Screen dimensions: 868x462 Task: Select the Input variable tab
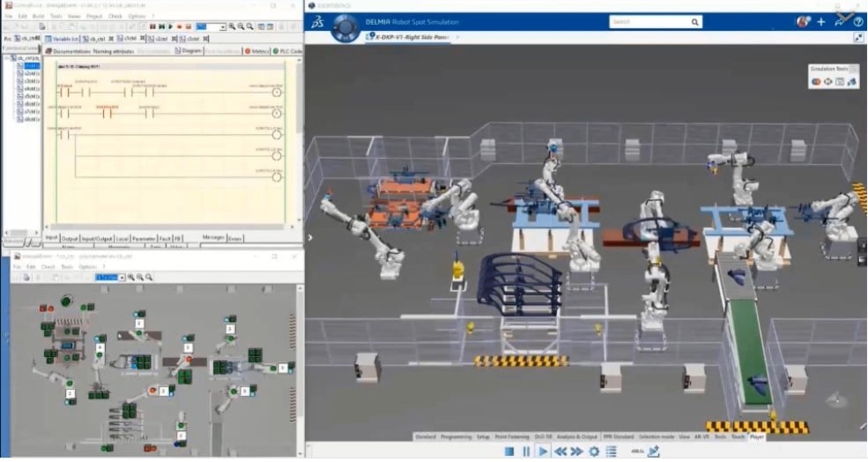click(x=51, y=238)
